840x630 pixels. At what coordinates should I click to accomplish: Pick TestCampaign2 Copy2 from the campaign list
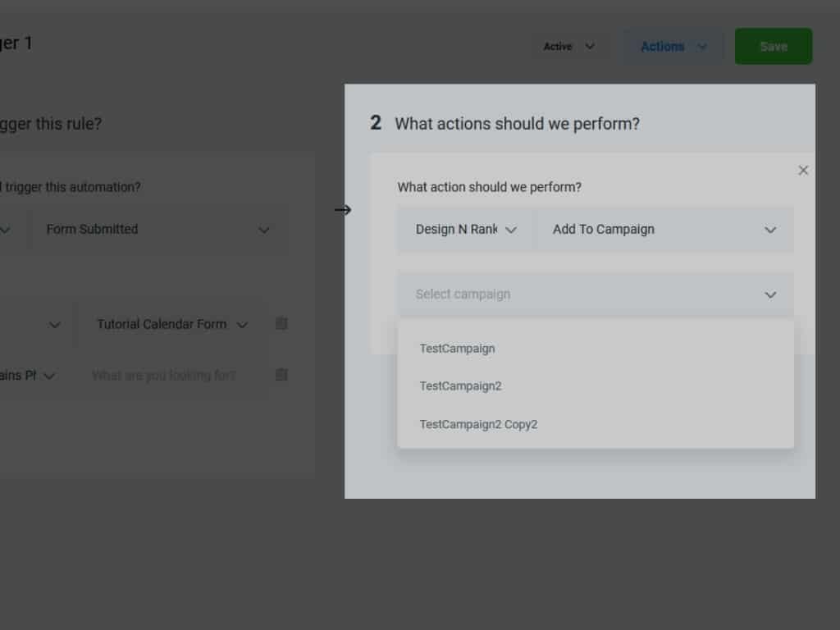[479, 425]
